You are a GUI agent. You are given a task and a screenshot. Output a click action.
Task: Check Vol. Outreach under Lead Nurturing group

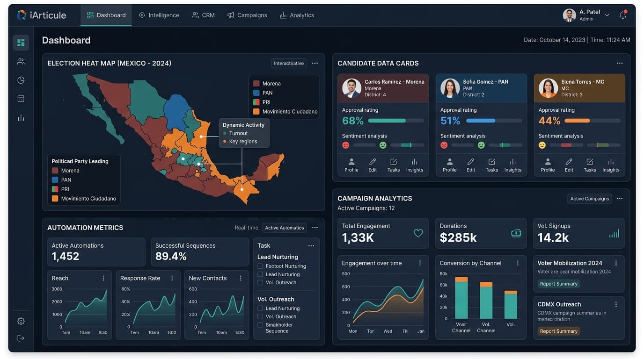260,282
